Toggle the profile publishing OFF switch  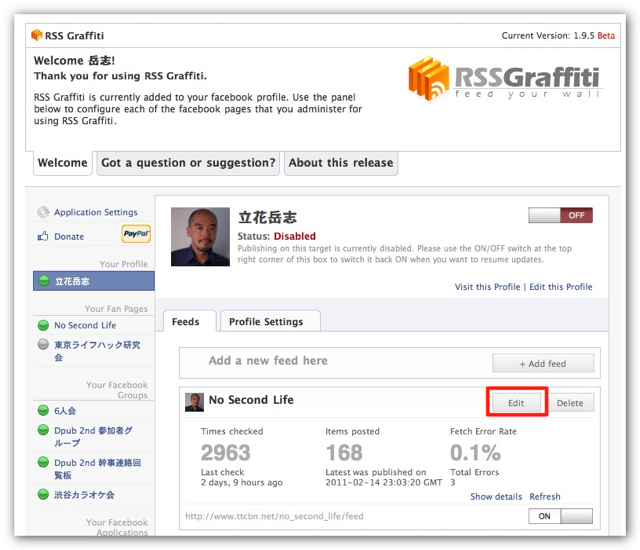coord(560,215)
